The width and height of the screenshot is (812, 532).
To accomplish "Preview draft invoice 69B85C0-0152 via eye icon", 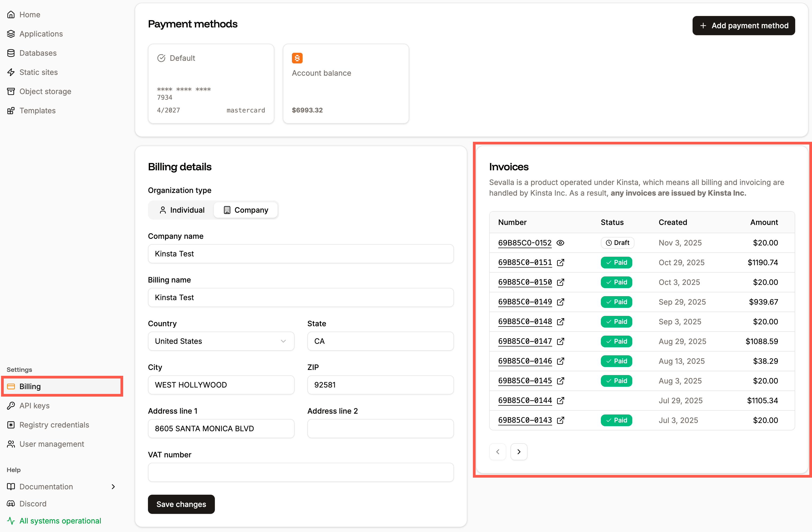I will tap(561, 243).
